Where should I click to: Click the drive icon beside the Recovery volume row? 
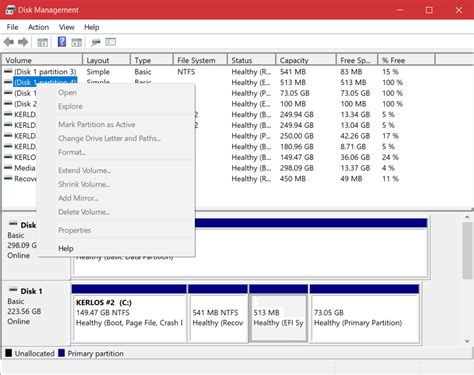point(8,178)
